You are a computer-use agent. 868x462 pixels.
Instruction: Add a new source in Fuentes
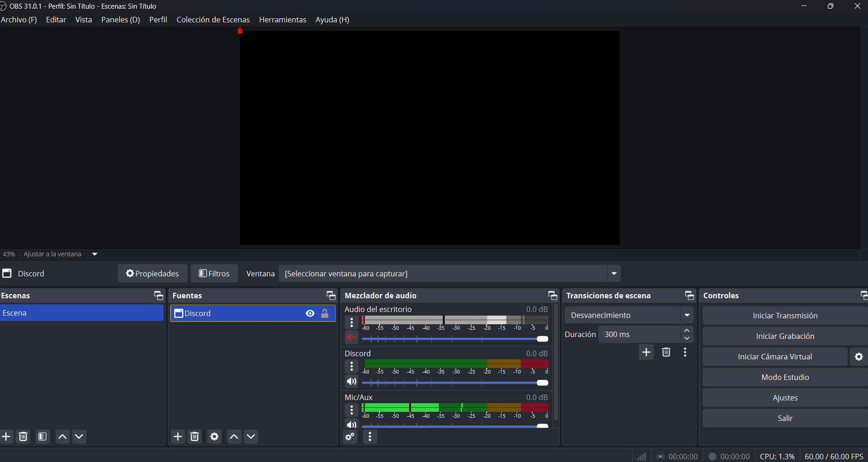[x=178, y=436]
